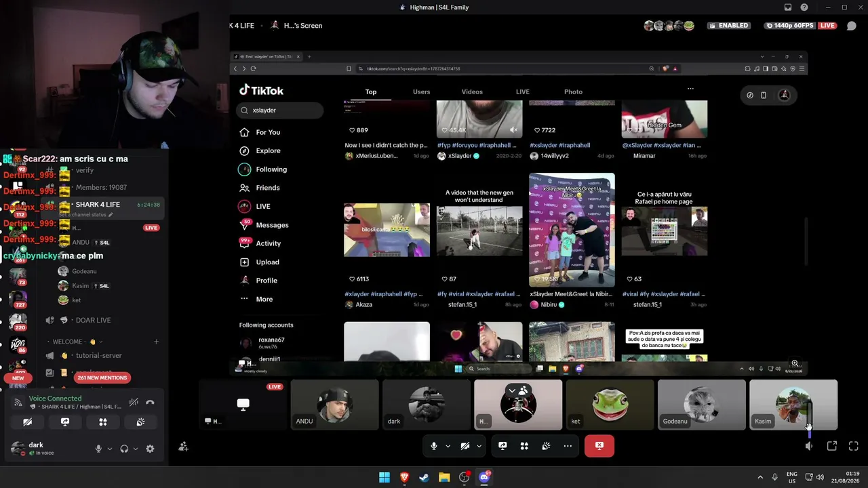Focus ANDU's participant tile
The width and height of the screenshot is (868, 488).
(334, 405)
